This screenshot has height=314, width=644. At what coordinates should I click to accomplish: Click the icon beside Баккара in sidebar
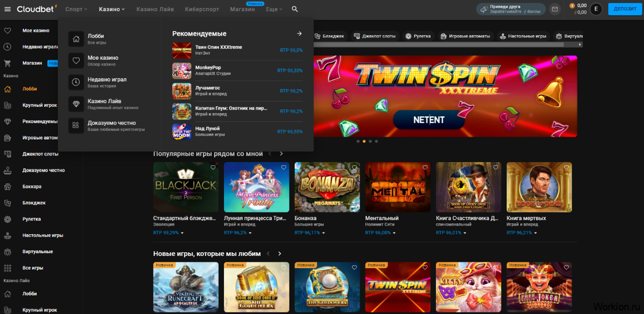[7, 187]
